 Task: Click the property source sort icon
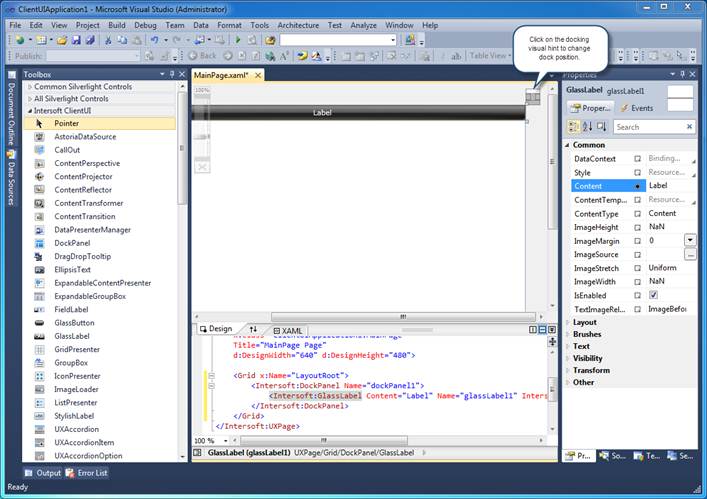click(x=602, y=127)
